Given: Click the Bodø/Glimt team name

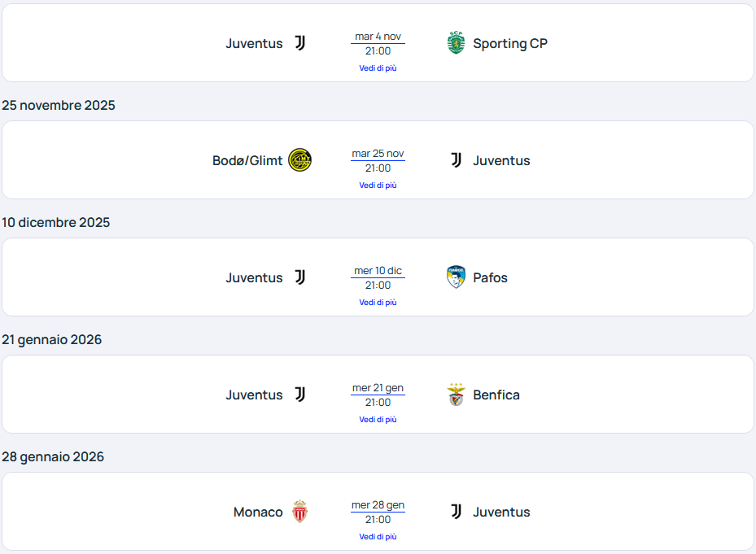Looking at the screenshot, I should point(247,160).
